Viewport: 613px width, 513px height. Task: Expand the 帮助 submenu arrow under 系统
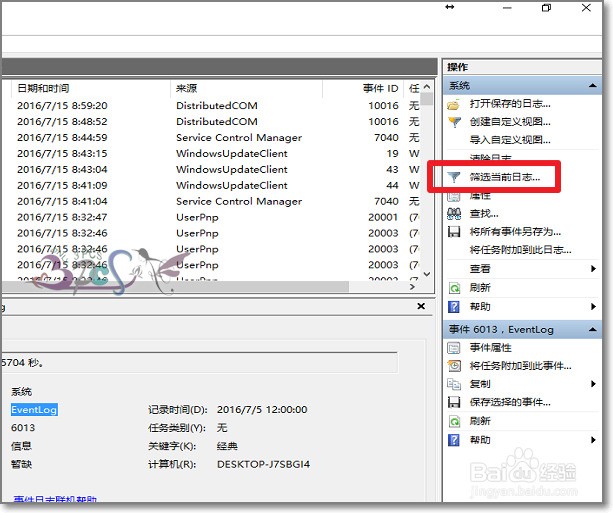click(593, 307)
